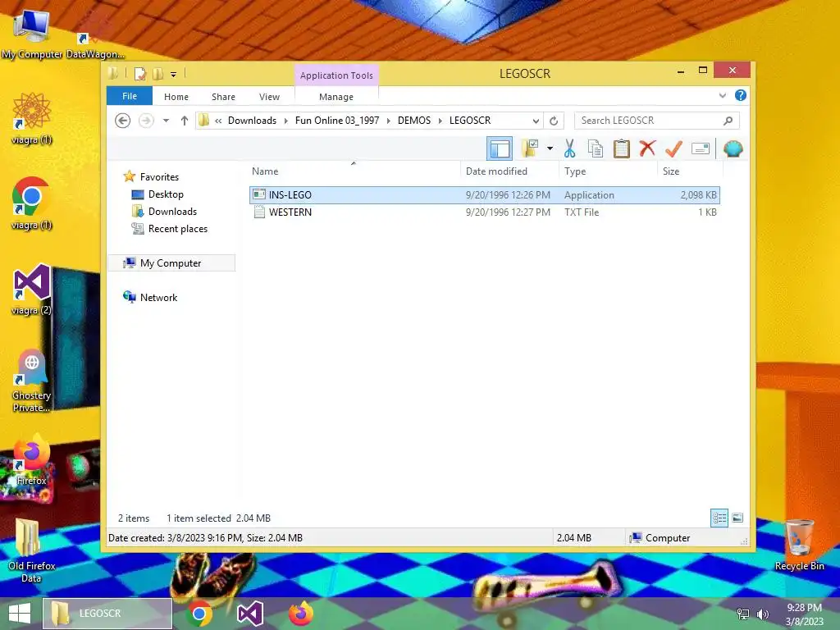Open Downloads in the navigation pane
Viewport: 840px width, 630px height.
[172, 211]
